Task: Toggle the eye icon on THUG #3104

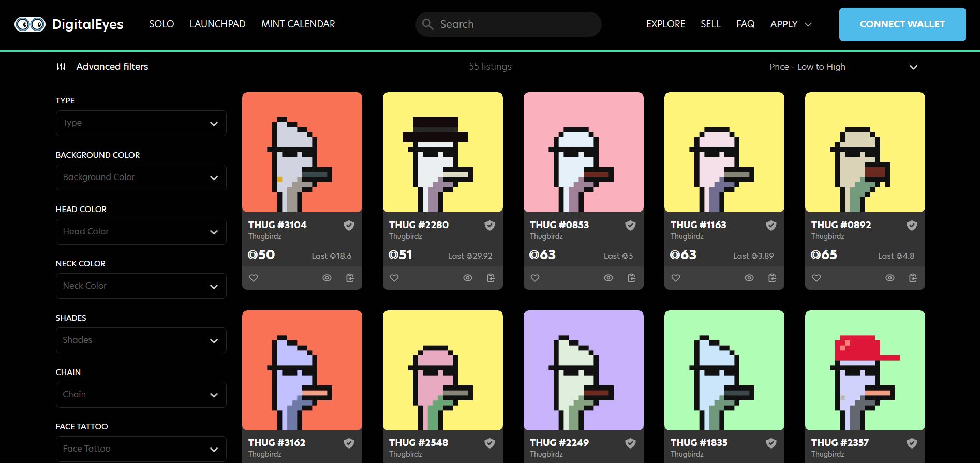Action: click(x=327, y=278)
